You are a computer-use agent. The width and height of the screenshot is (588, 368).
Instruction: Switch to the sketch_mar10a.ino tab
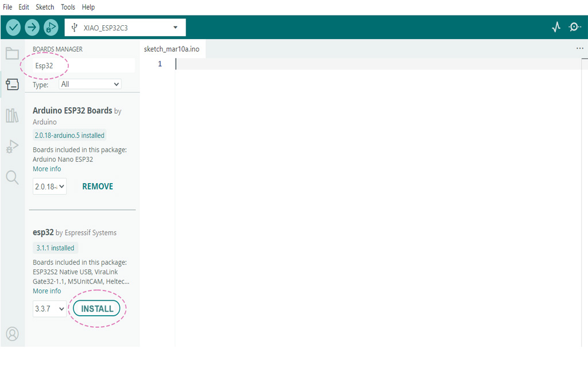click(172, 49)
